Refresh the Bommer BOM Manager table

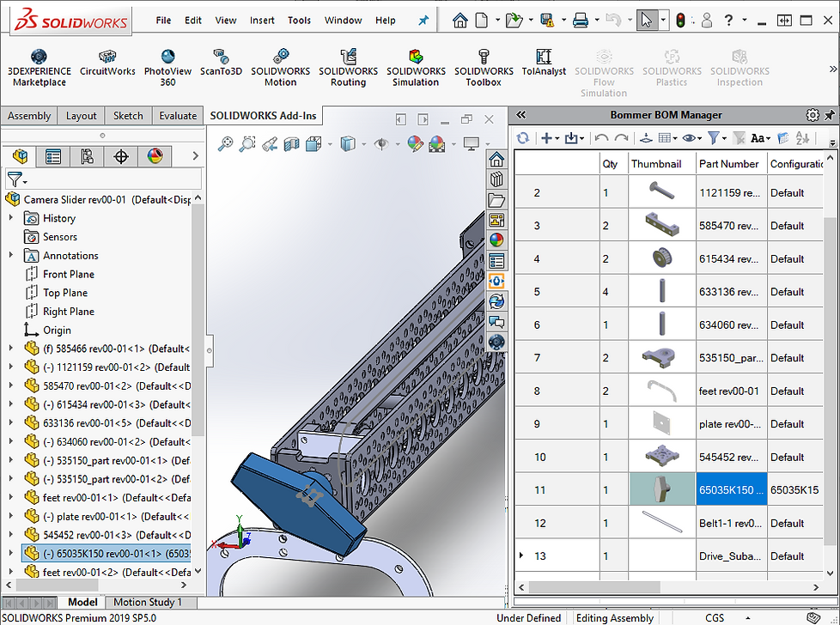point(525,136)
